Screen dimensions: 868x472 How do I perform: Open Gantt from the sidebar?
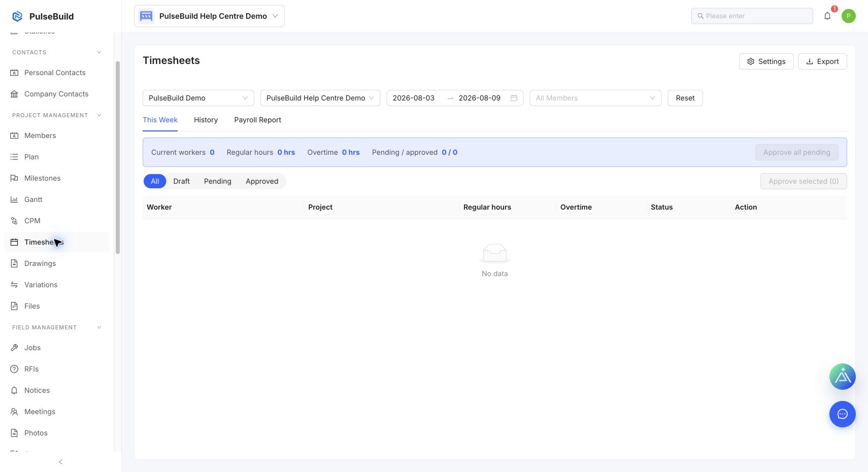point(57,199)
